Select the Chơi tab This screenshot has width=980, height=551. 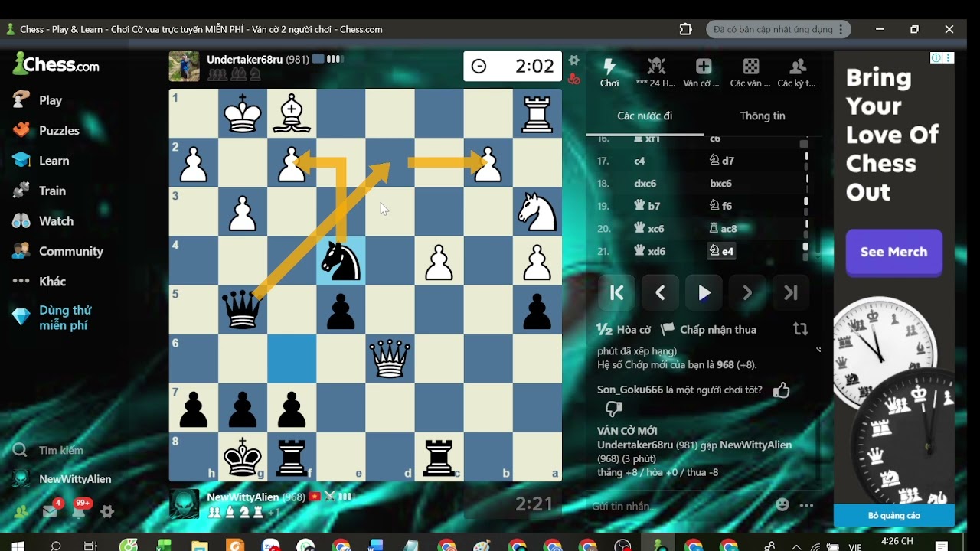coord(609,73)
